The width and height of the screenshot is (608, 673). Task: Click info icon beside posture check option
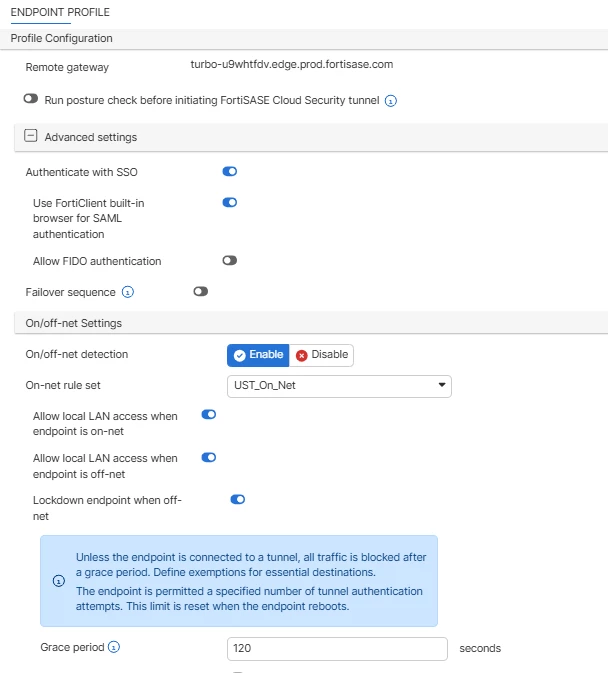point(390,101)
